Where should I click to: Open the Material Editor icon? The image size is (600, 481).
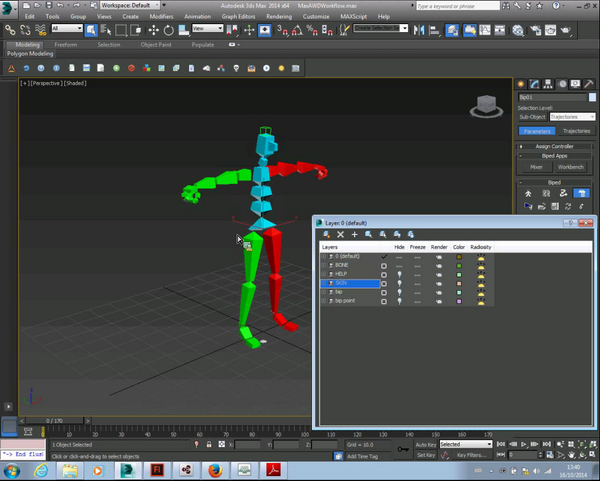[x=517, y=30]
